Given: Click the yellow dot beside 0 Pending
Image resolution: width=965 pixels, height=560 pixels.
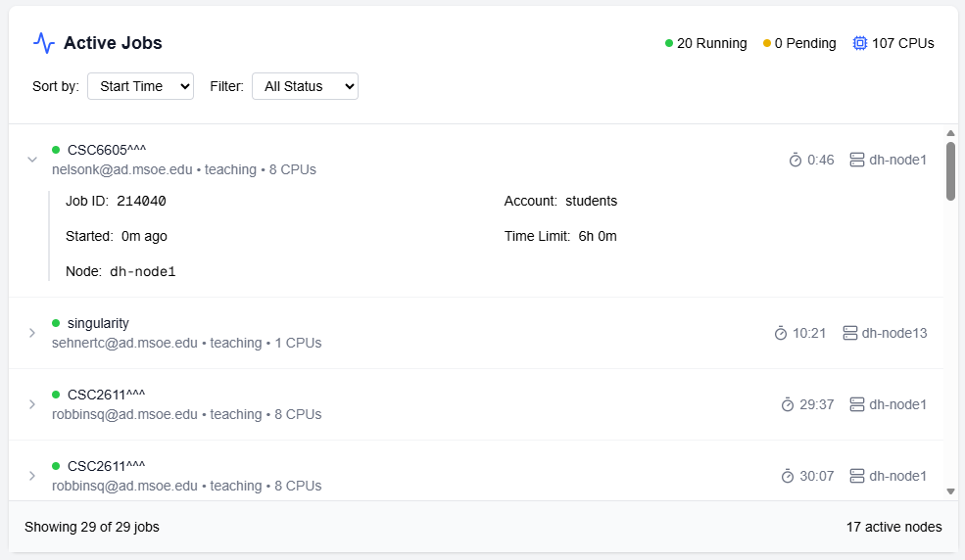Looking at the screenshot, I should tap(767, 43).
